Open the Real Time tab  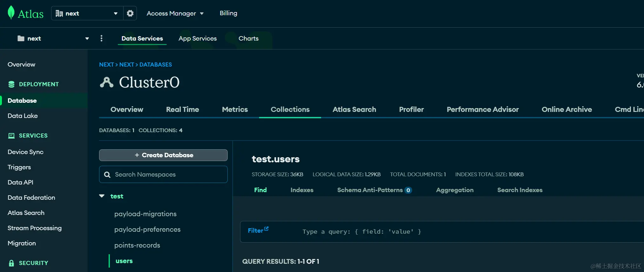coord(182,109)
